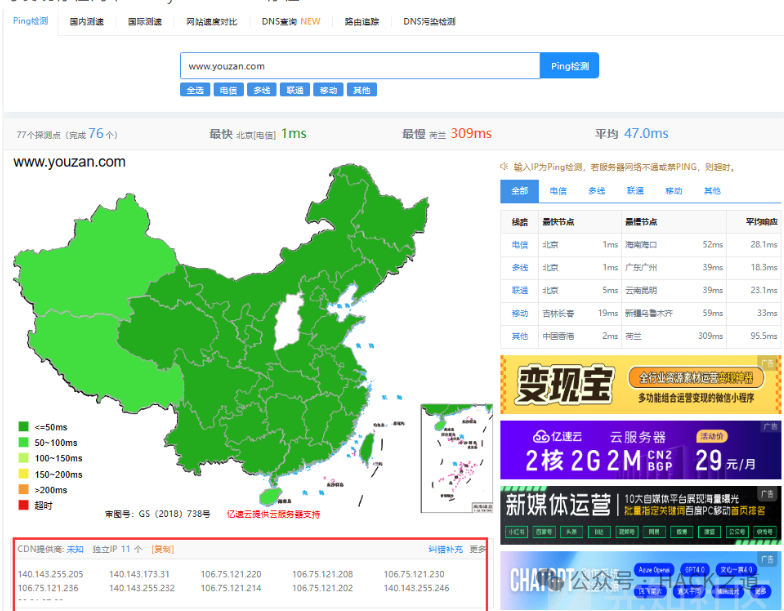Screen dimensions: 784x611
Task: Select the 移动 tab above results table
Action: [x=674, y=191]
